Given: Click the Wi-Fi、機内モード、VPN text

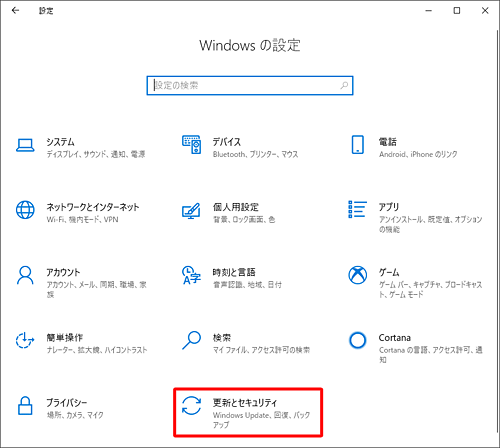Looking at the screenshot, I should tap(82, 219).
